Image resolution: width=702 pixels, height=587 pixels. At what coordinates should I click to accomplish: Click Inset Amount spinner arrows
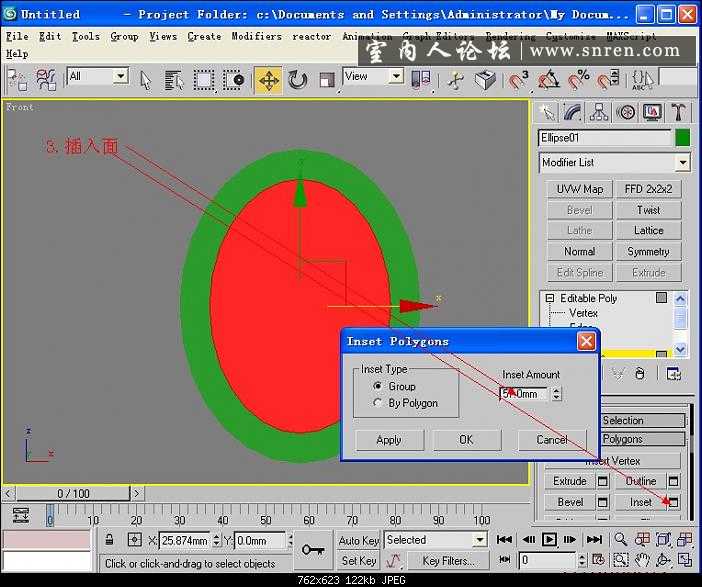click(x=556, y=394)
